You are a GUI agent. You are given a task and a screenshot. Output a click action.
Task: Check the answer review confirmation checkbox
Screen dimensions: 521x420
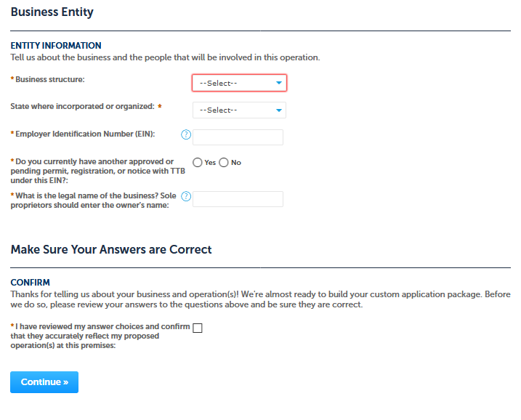tap(198, 328)
